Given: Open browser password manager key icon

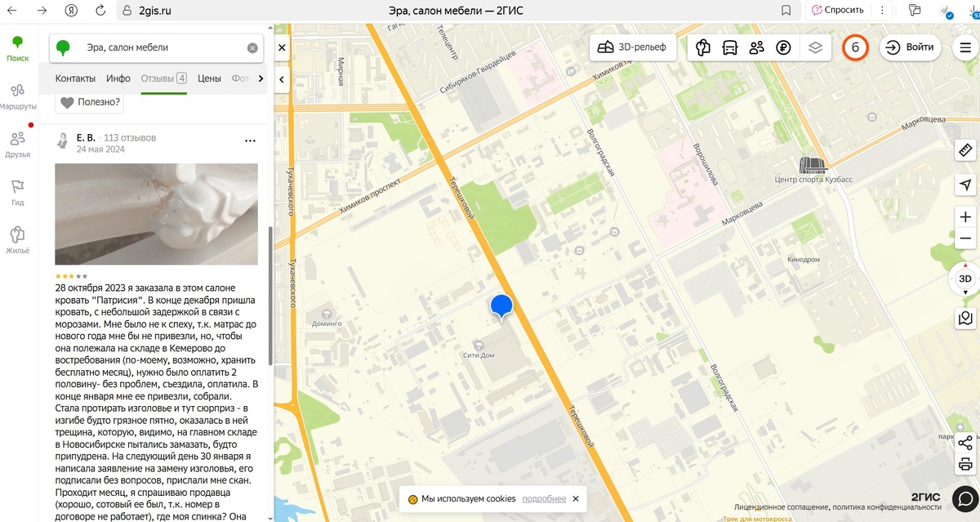Looking at the screenshot, I should point(915,11).
